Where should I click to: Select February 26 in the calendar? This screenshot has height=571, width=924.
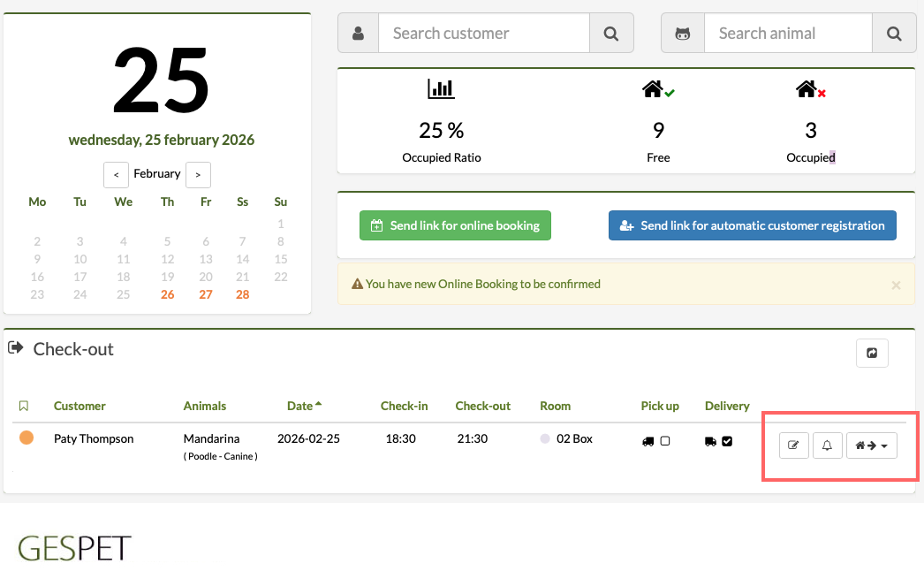(x=167, y=294)
